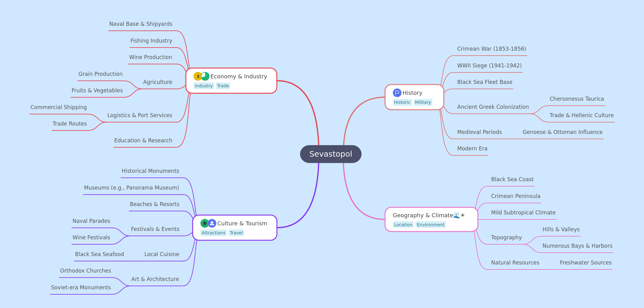This screenshot has width=644, height=308.
Task: Select the Industry tag label
Action: [204, 86]
